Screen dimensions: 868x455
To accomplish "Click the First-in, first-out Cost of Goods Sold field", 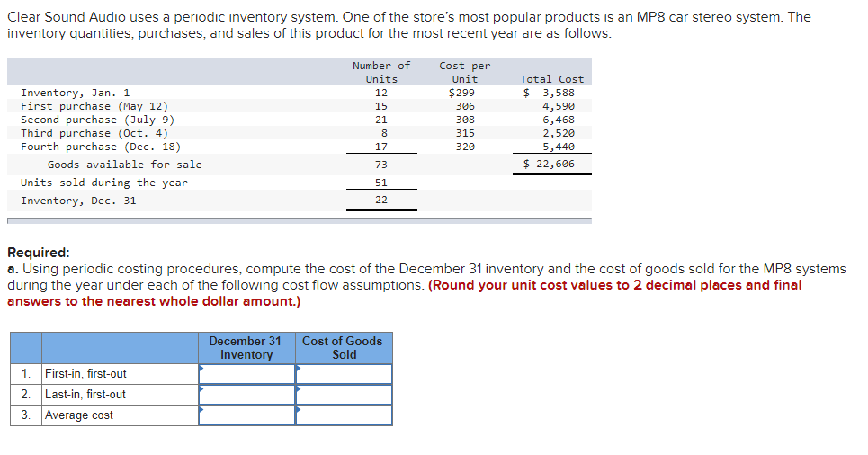I will tap(344, 374).
